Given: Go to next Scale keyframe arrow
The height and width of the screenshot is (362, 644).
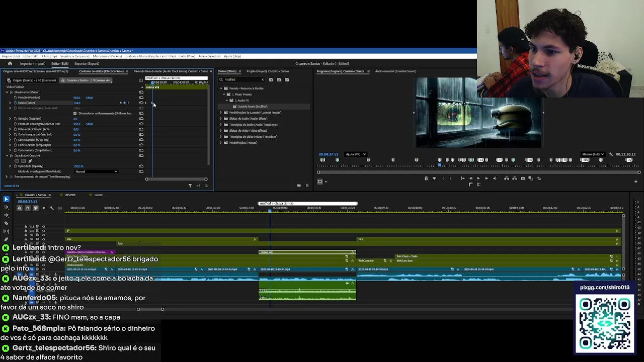Looking at the screenshot, I should pos(128,103).
